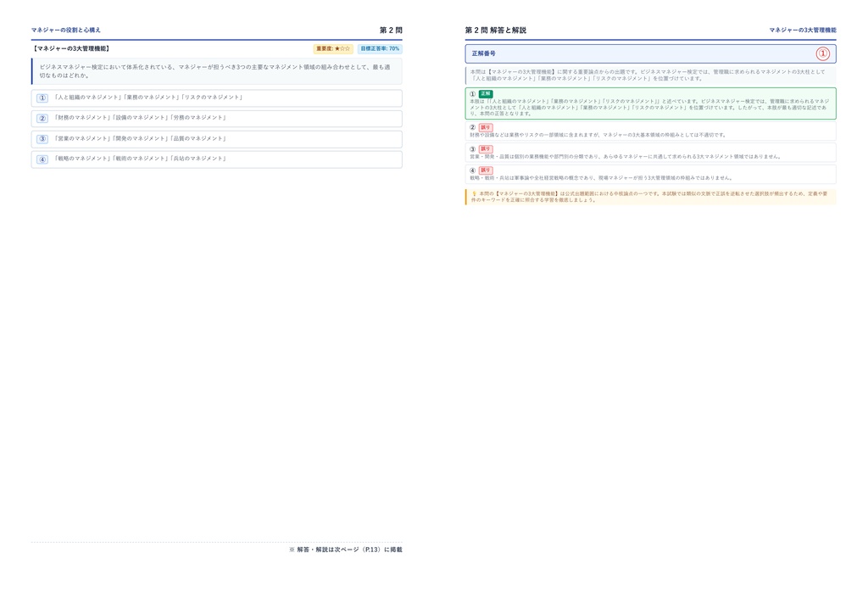Click the green 正解 badge
This screenshot has height=614, width=868.
pyautogui.click(x=486, y=94)
